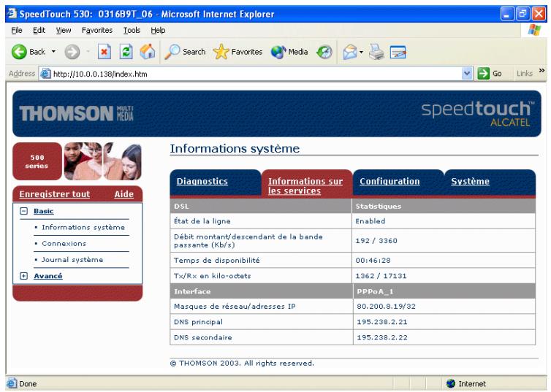Open the Back history dropdown arrow

(x=53, y=52)
